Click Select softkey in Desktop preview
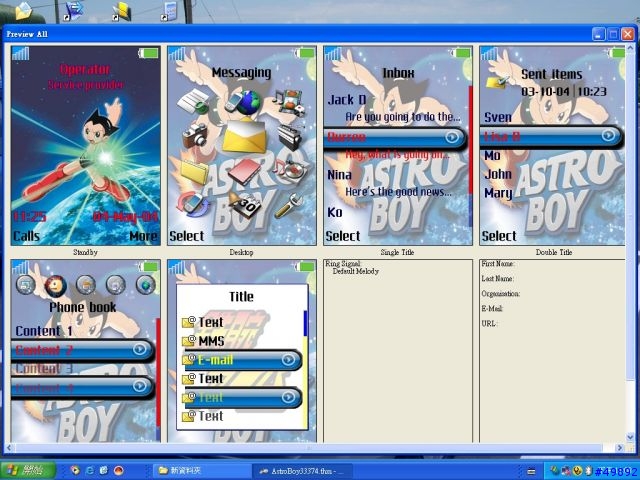 tap(187, 236)
